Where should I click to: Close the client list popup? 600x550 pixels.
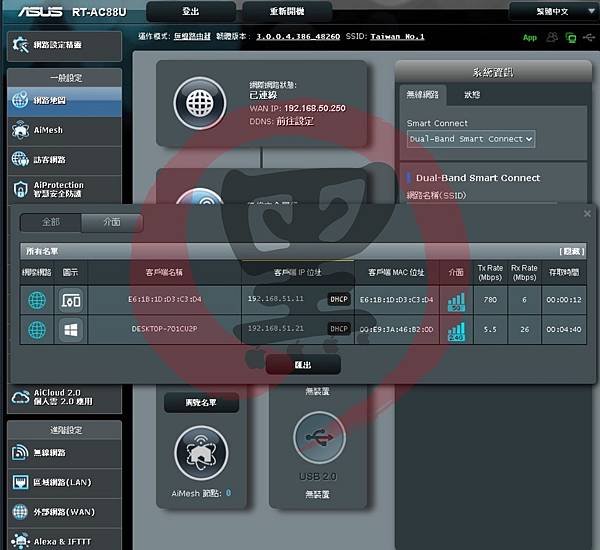587,214
